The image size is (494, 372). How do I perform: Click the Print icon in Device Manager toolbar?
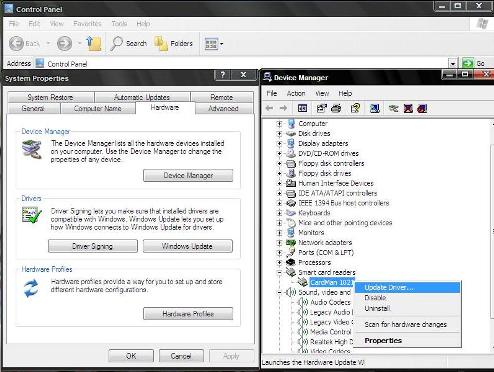tap(336, 108)
